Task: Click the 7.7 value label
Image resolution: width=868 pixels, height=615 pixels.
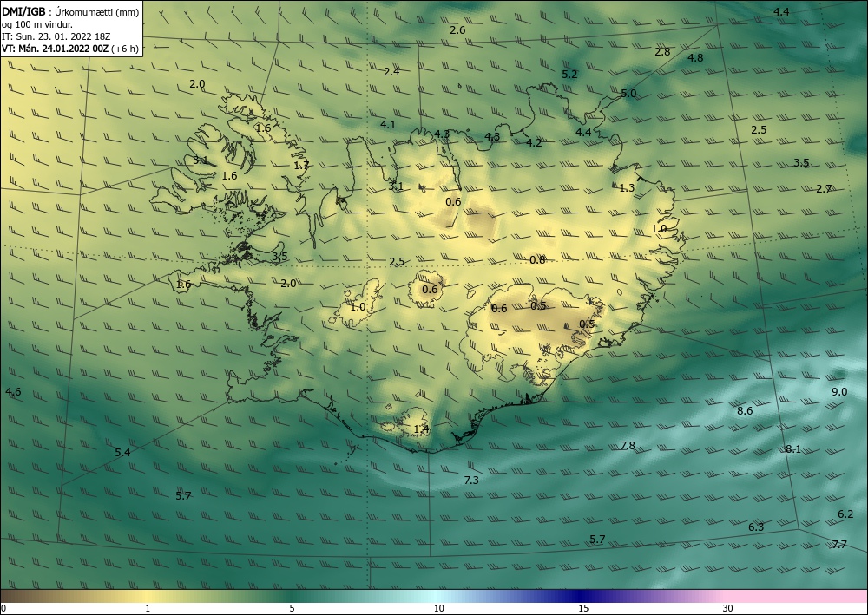Action: click(839, 545)
